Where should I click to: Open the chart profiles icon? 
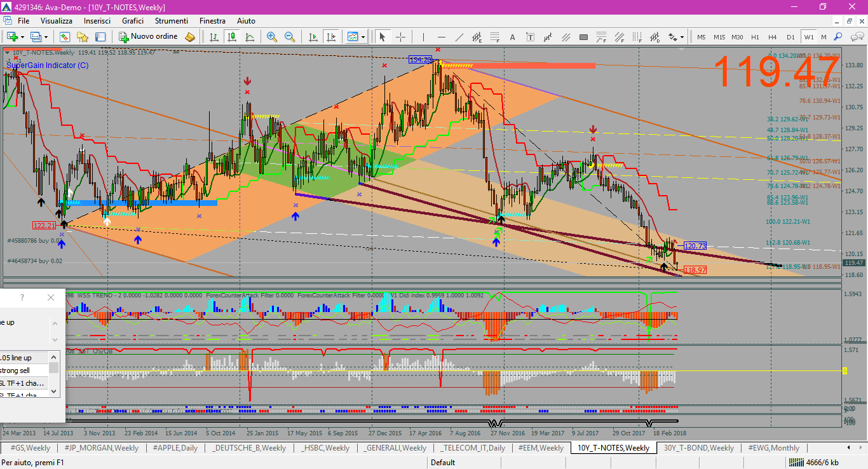pyautogui.click(x=36, y=37)
